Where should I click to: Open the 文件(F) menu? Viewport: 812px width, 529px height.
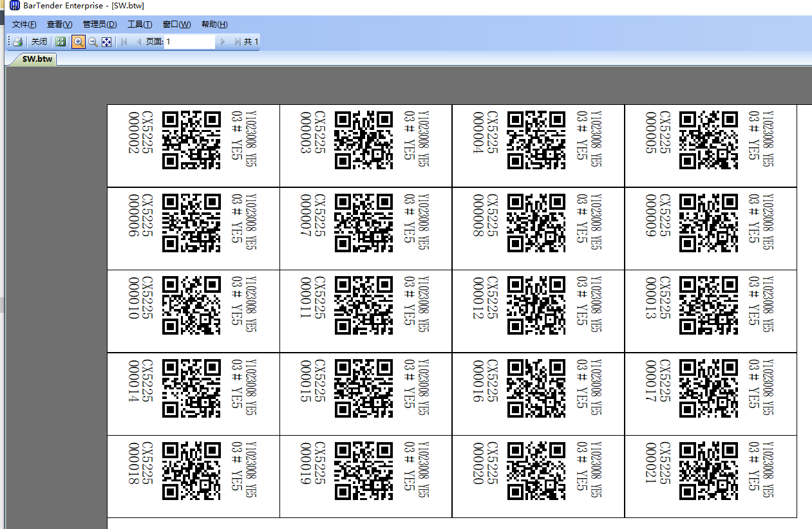[24, 24]
